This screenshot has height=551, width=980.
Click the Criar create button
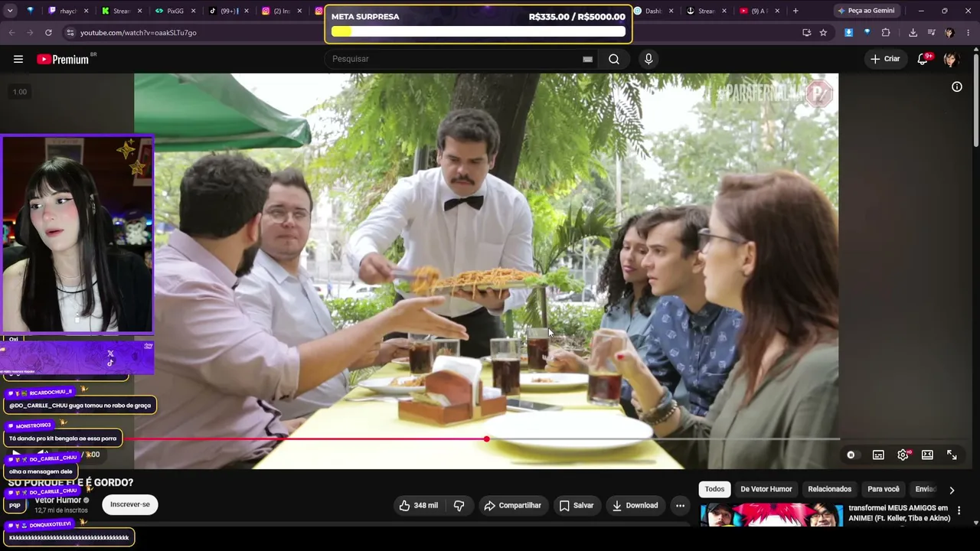(x=885, y=59)
